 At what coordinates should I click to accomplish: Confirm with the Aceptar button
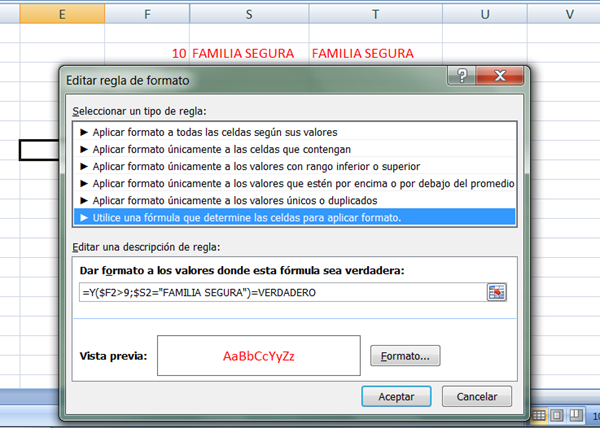[396, 397]
